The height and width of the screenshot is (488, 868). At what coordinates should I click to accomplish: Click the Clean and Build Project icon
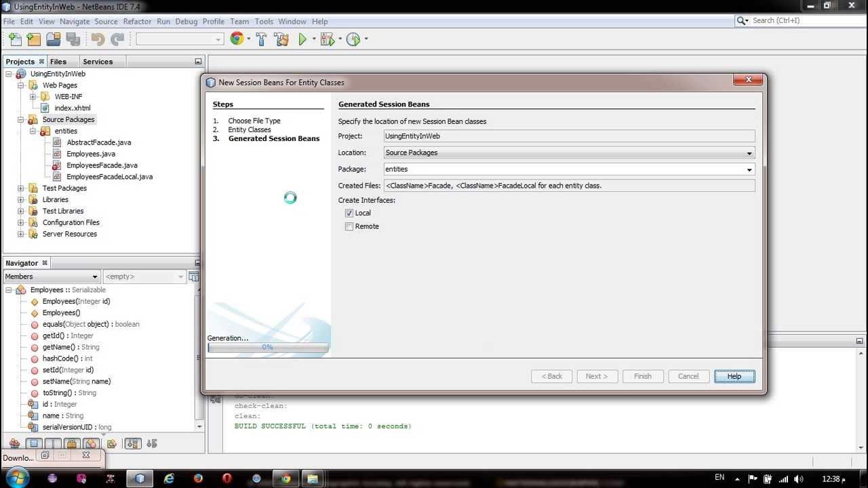click(x=282, y=39)
